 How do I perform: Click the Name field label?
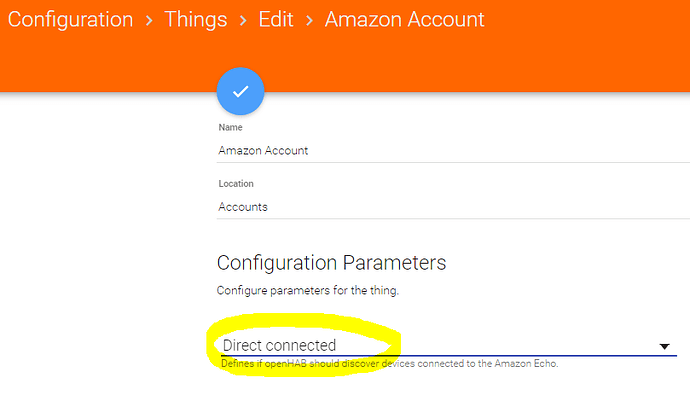[x=230, y=127]
